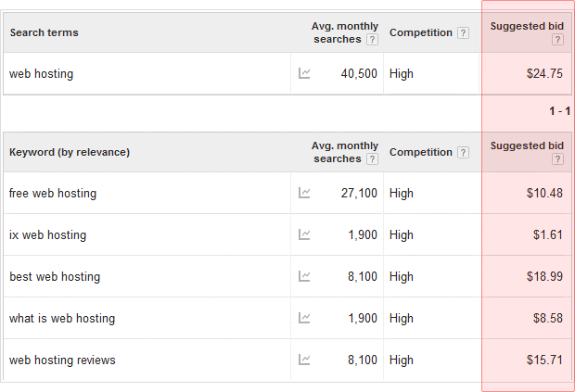Click the ix web hosting keyword
The width and height of the screenshot is (575, 392).
[47, 235]
